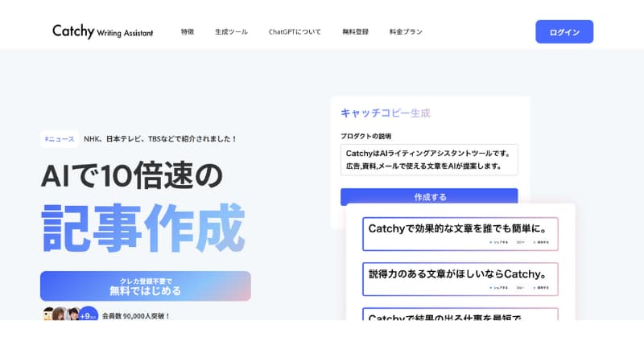Image resolution: width=644 pixels, height=337 pixels.
Task: Open the 特徴 navigation item
Action: tap(188, 31)
